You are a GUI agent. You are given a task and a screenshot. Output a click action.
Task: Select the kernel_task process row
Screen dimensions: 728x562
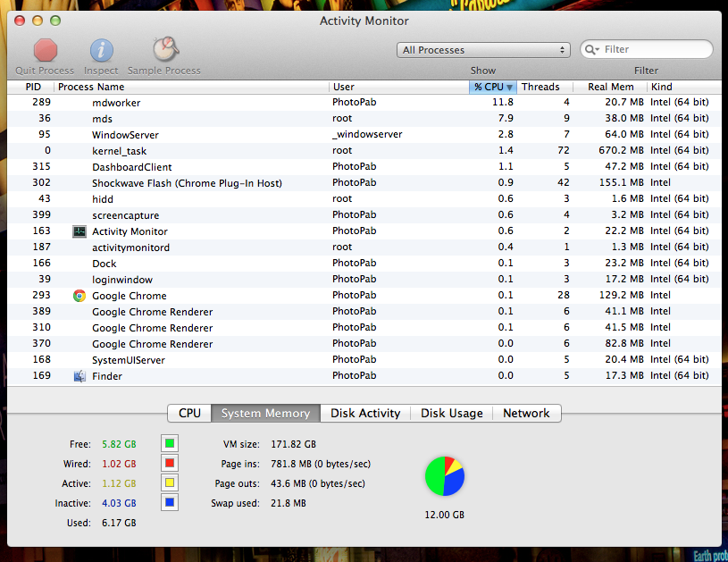[x=364, y=151]
